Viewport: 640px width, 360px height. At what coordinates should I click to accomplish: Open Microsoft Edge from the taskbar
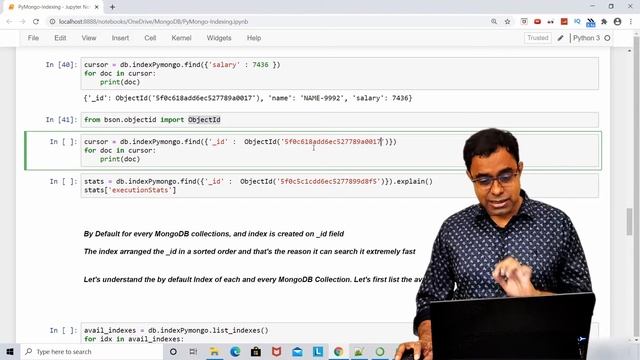point(235,351)
